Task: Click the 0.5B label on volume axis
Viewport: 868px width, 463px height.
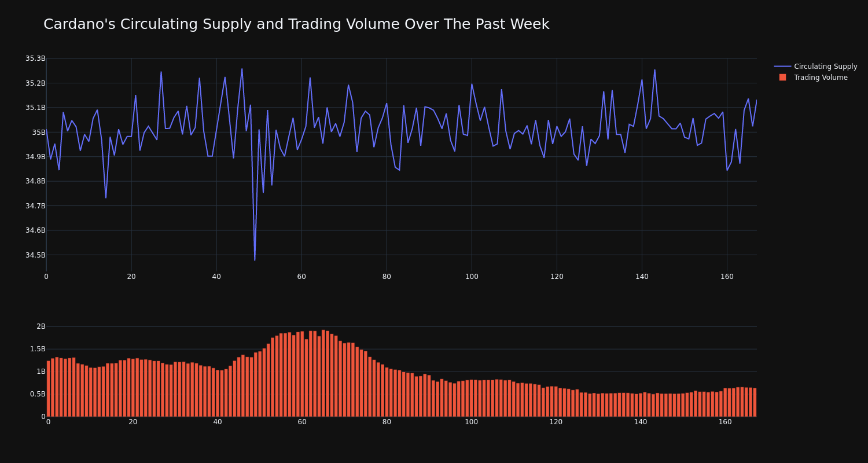Action: pyautogui.click(x=37, y=394)
